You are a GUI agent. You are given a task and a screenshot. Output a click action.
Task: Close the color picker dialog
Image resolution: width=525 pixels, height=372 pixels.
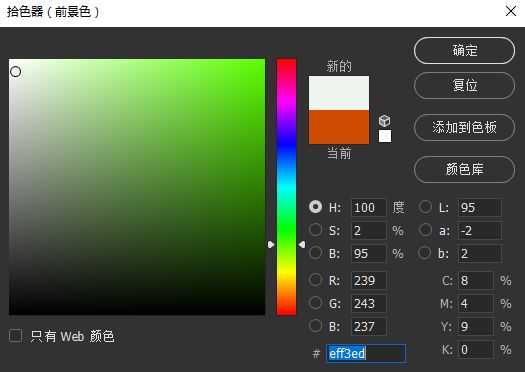[511, 11]
